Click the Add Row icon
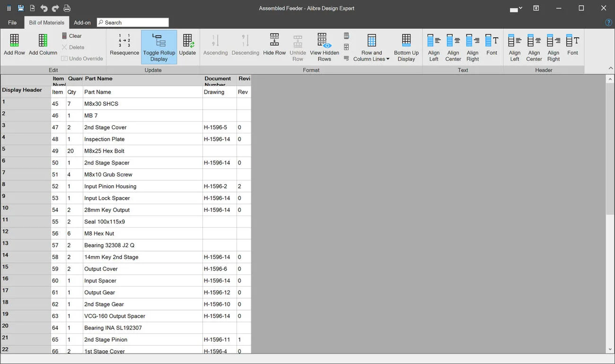Viewport: 615px width, 364px height. pyautogui.click(x=14, y=45)
